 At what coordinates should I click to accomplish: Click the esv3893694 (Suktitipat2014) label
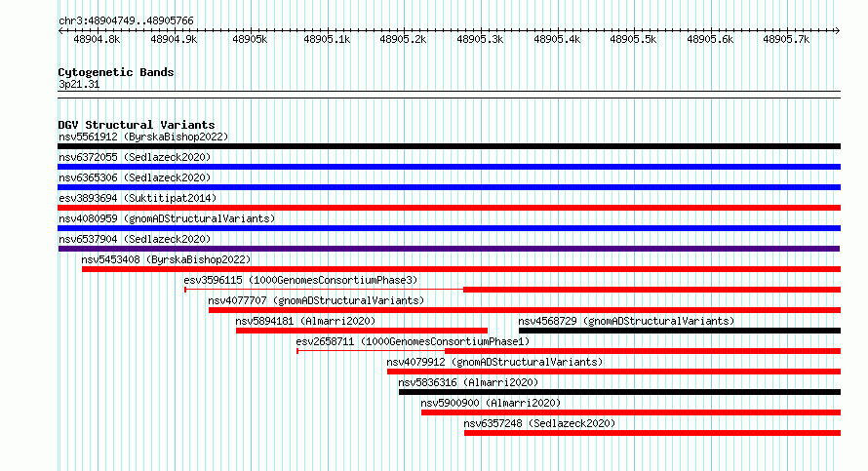pos(138,198)
